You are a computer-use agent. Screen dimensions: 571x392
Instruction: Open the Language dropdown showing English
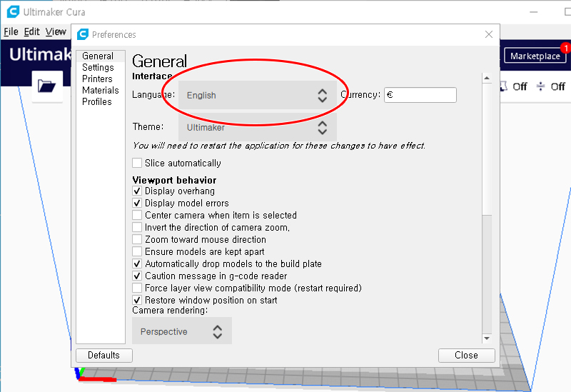tap(257, 96)
